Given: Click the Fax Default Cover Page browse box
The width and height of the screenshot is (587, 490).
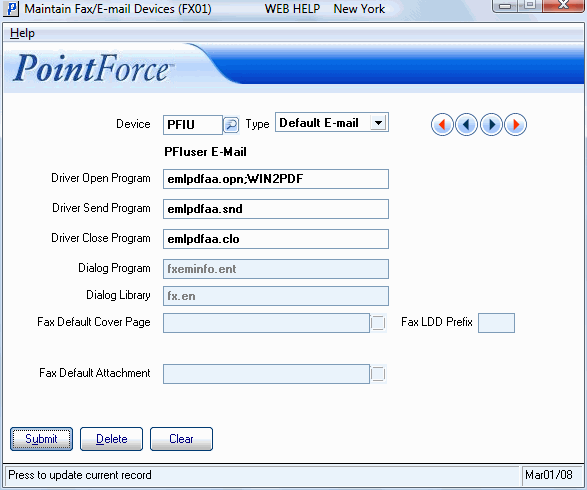Looking at the screenshot, I should (378, 323).
